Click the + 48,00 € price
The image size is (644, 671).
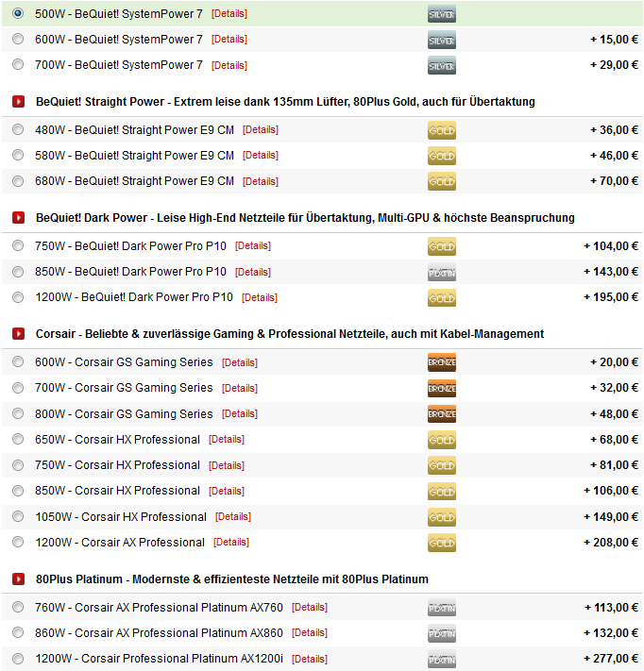pyautogui.click(x=614, y=414)
